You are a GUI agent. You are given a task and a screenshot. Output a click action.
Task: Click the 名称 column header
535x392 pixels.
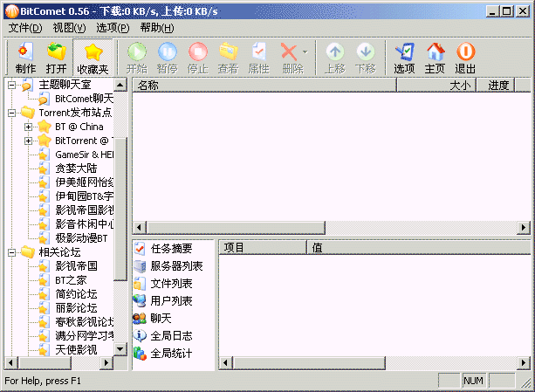[x=264, y=85]
